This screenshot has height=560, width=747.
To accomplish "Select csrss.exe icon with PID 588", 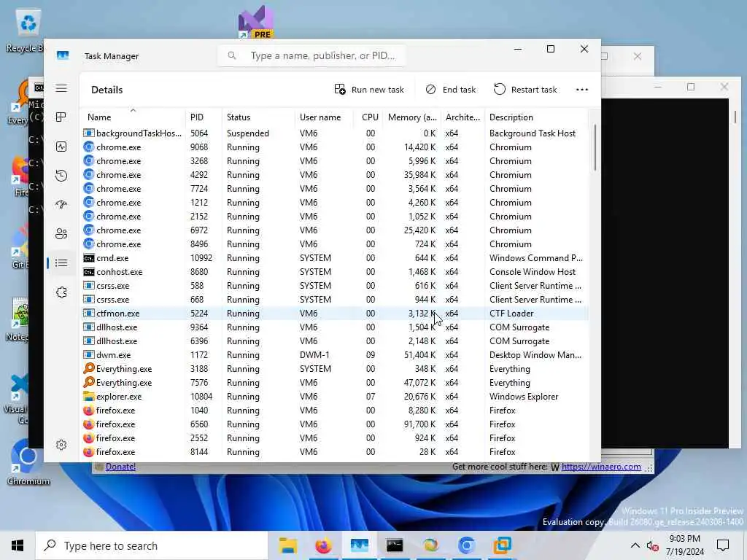I will (88, 286).
